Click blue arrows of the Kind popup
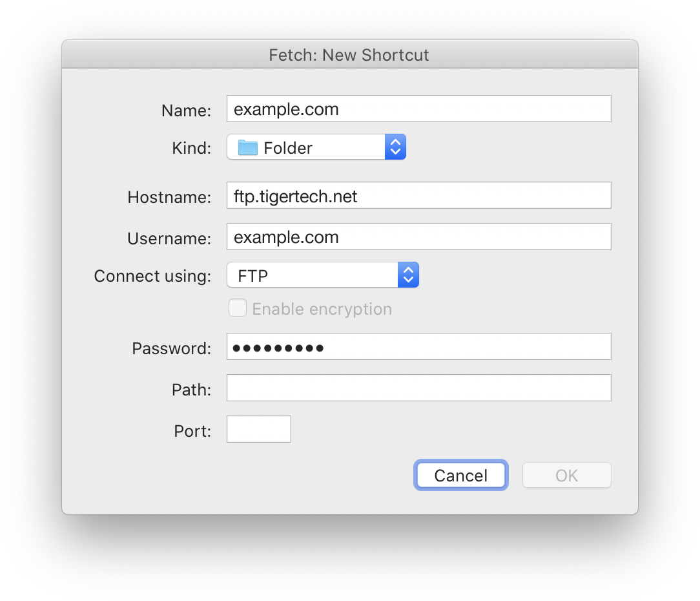 395,147
